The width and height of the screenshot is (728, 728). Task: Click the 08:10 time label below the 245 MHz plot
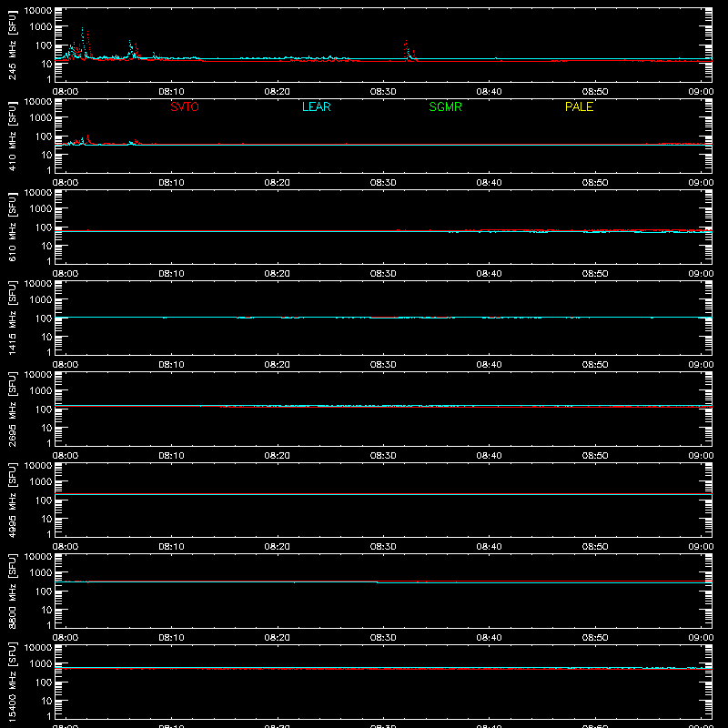[x=171, y=92]
